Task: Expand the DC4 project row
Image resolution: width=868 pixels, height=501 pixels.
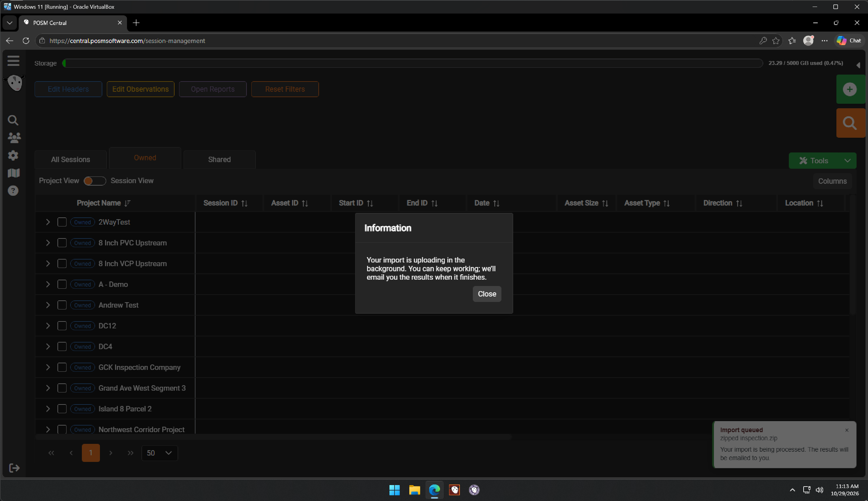Action: tap(48, 346)
